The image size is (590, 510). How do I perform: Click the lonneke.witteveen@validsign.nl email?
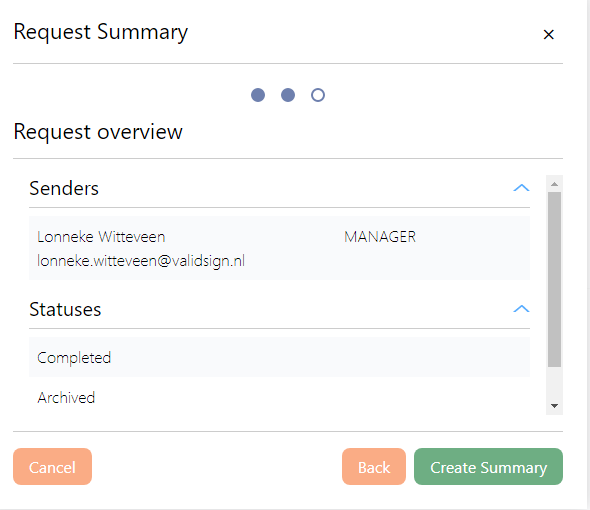point(141,261)
